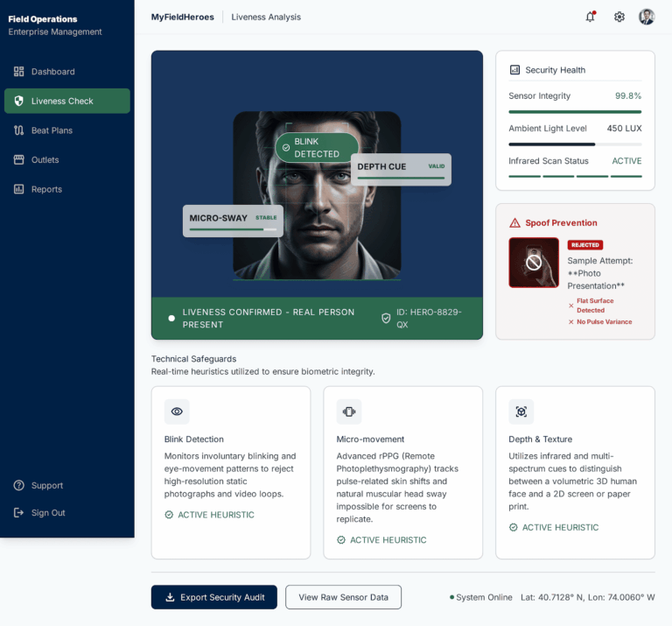Click the Depth & Texture scan icon
Image resolution: width=672 pixels, height=626 pixels.
[x=521, y=411]
